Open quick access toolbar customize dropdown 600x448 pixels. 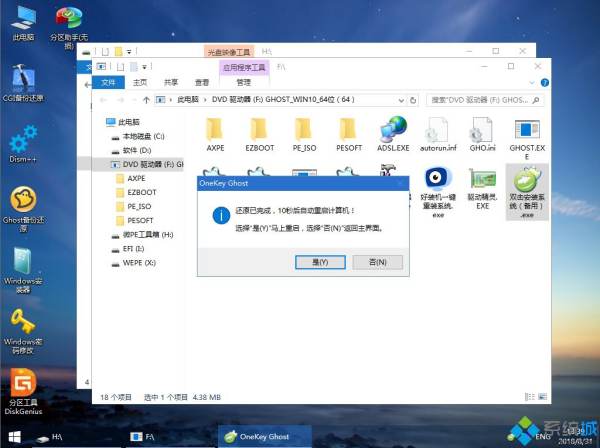coord(144,67)
